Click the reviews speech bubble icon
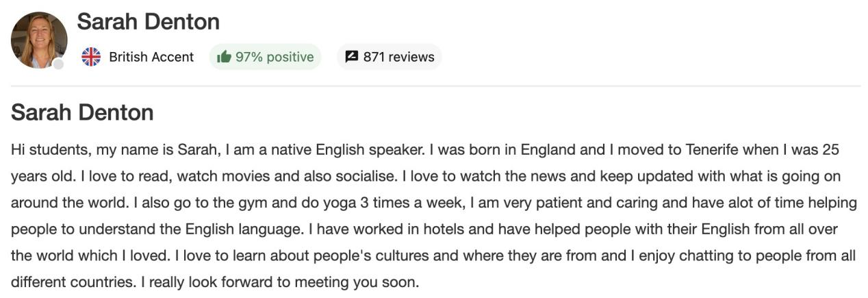 tap(351, 57)
